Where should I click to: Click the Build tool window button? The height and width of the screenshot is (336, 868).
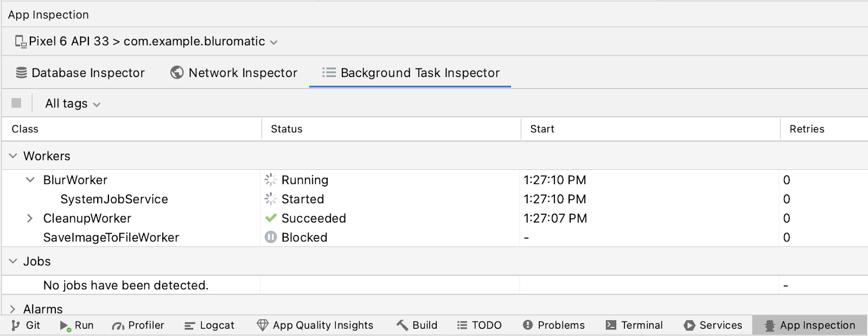click(x=417, y=325)
